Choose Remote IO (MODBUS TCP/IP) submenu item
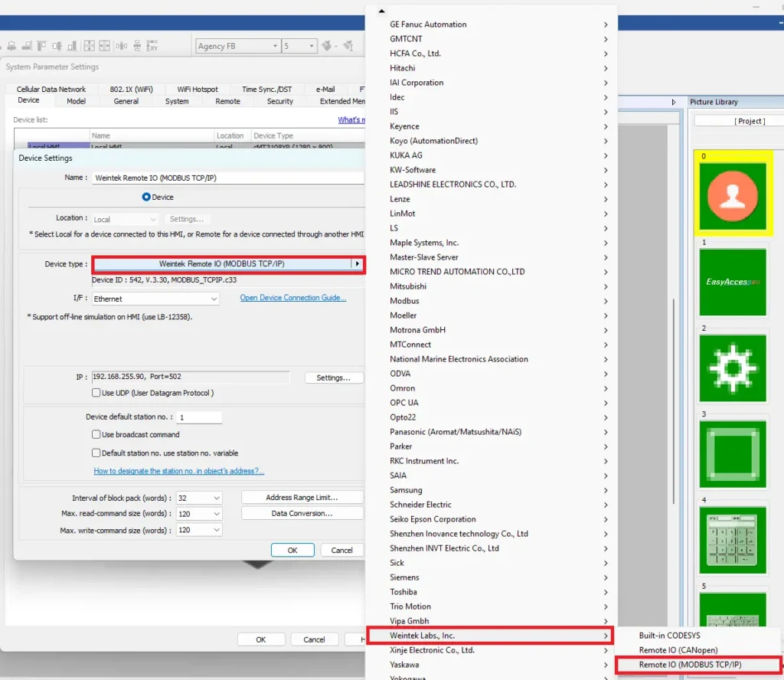Screen dimensions: 784x680 tap(697, 665)
